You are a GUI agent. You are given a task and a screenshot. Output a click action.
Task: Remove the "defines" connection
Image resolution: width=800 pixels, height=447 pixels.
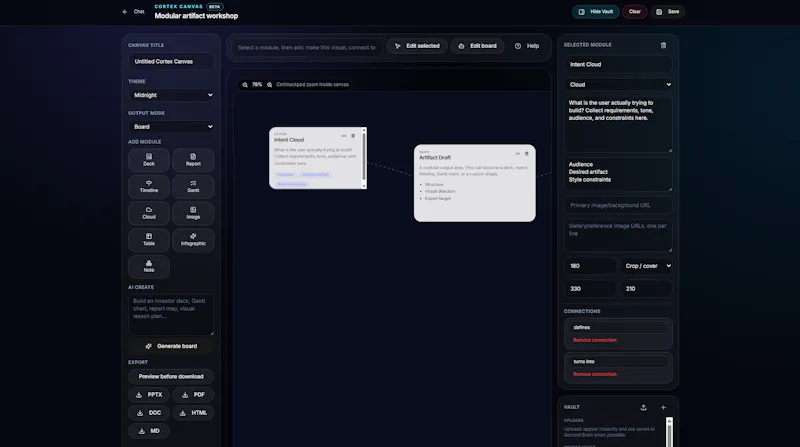click(594, 340)
